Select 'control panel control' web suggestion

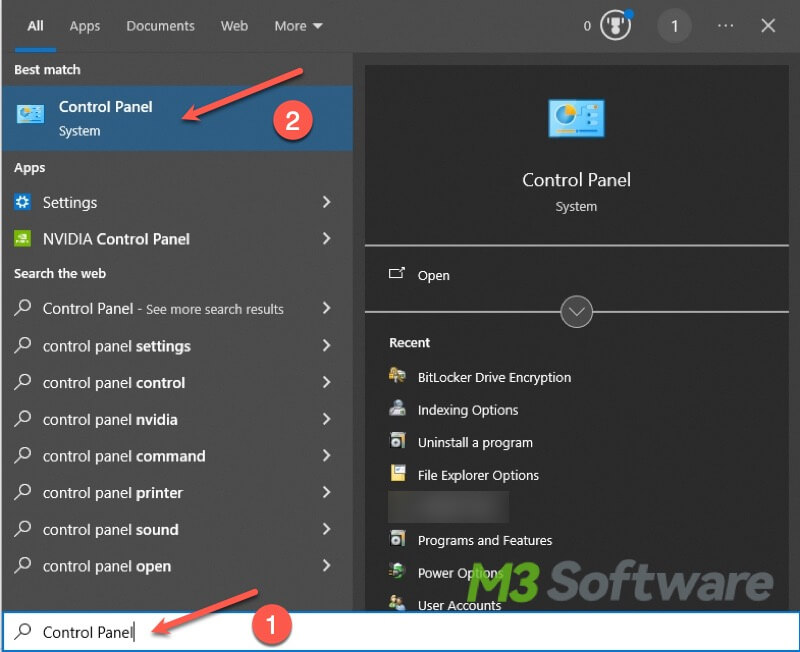177,383
